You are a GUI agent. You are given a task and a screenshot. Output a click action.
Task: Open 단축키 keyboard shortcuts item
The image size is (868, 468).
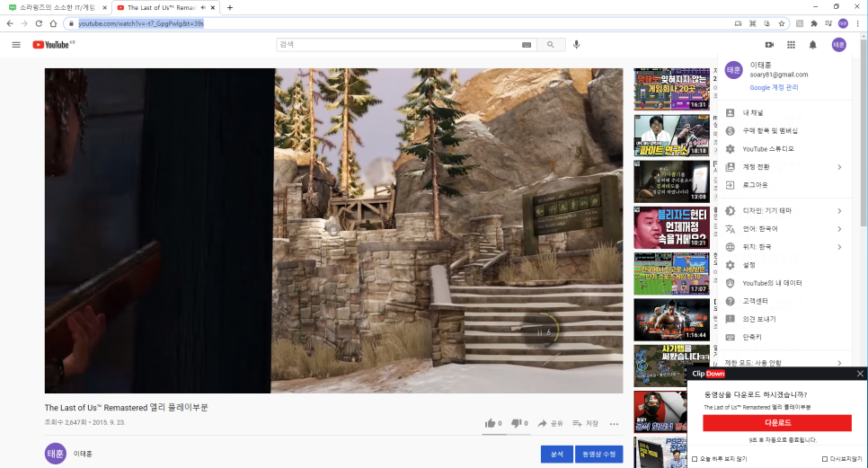point(784,337)
